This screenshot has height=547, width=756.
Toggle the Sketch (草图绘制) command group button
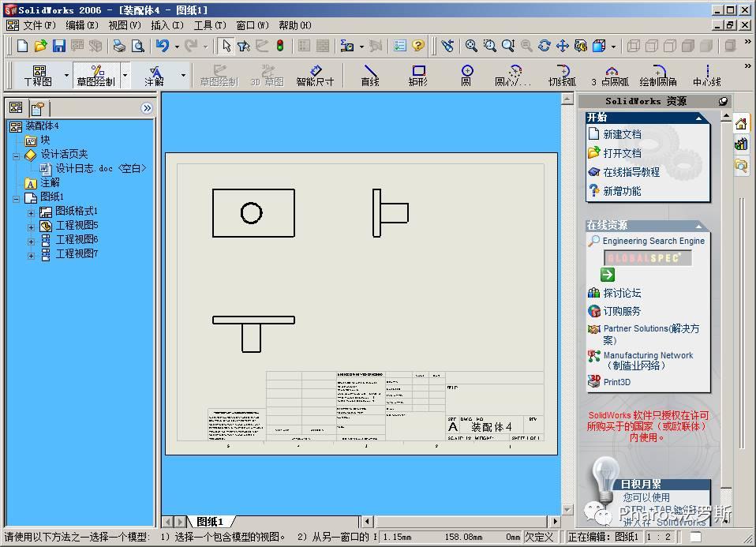(x=96, y=76)
